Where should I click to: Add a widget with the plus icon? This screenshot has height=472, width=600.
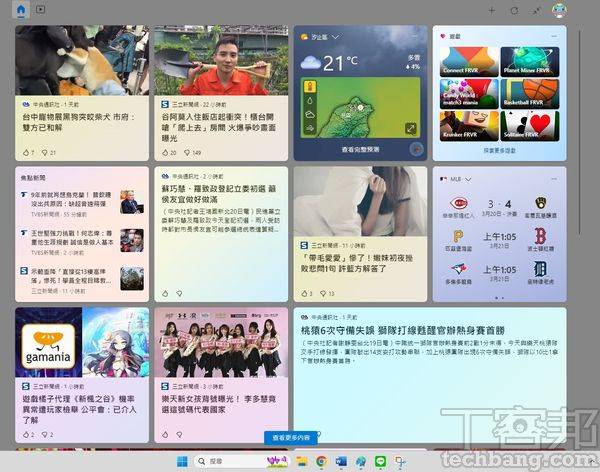pyautogui.click(x=492, y=11)
